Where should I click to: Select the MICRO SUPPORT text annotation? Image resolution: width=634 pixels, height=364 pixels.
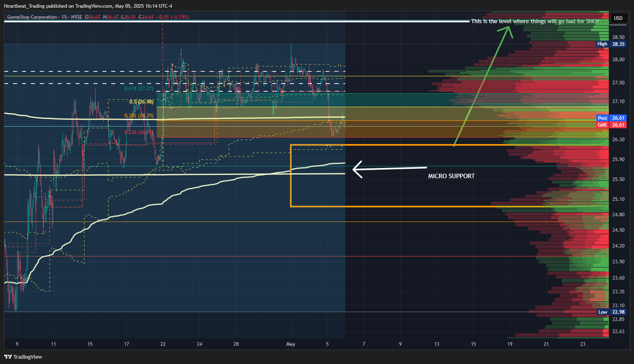click(451, 176)
